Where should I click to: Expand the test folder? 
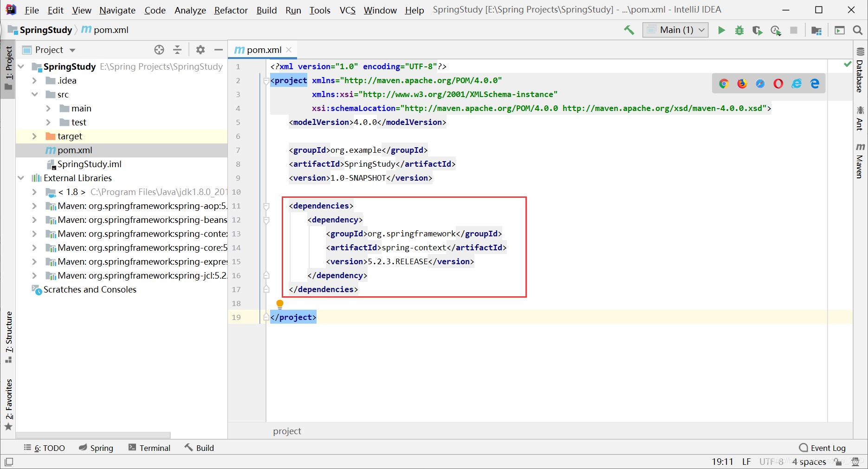tap(48, 122)
